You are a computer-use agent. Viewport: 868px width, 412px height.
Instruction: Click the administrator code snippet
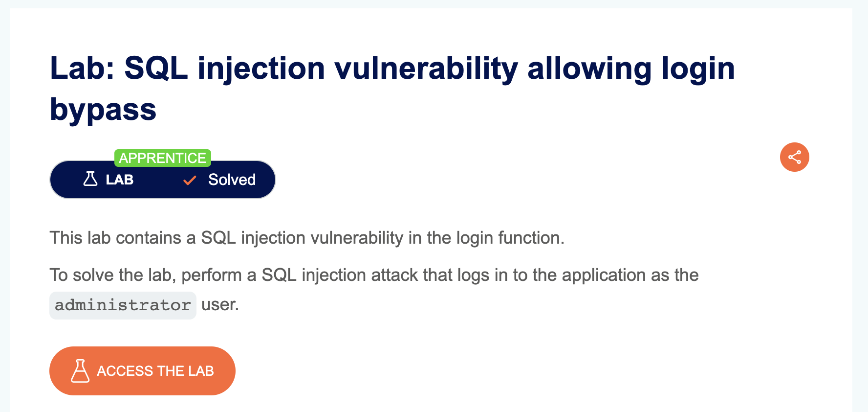(123, 305)
